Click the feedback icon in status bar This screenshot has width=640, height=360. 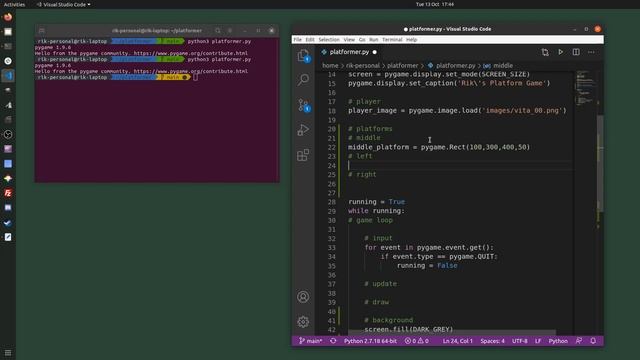pos(579,341)
